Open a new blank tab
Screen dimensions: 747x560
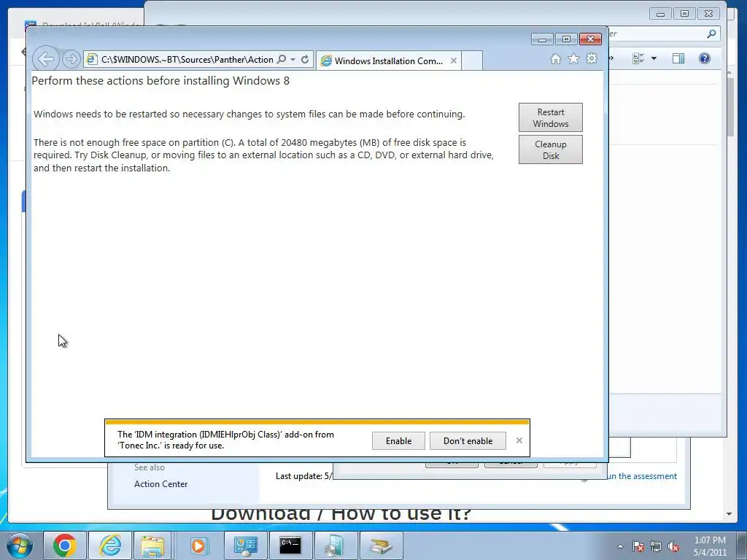coord(472,61)
